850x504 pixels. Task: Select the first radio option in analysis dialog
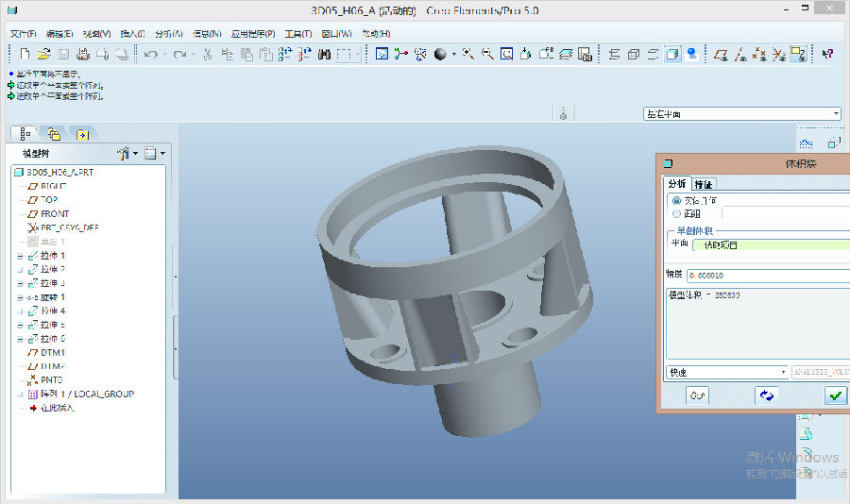pyautogui.click(x=675, y=200)
